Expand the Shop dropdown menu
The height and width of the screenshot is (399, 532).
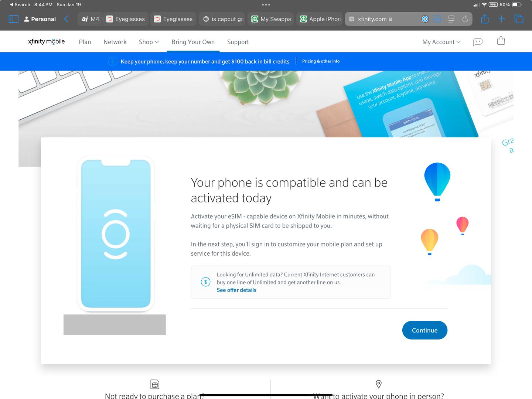click(149, 42)
